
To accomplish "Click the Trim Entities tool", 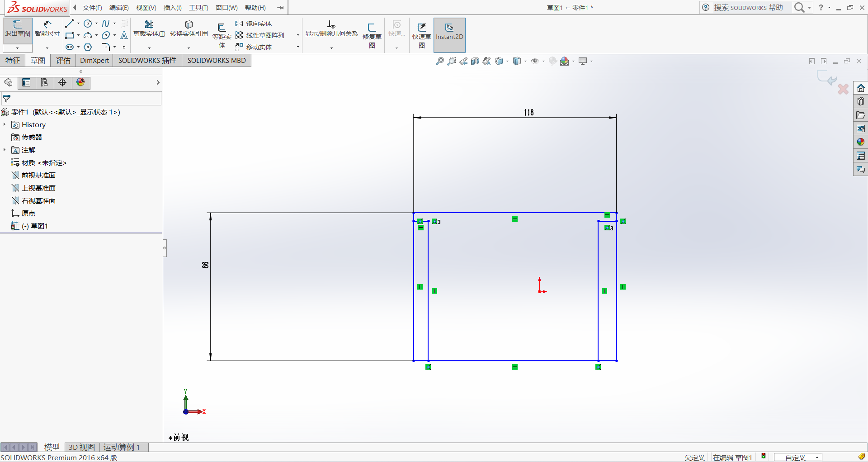I will tap(149, 29).
